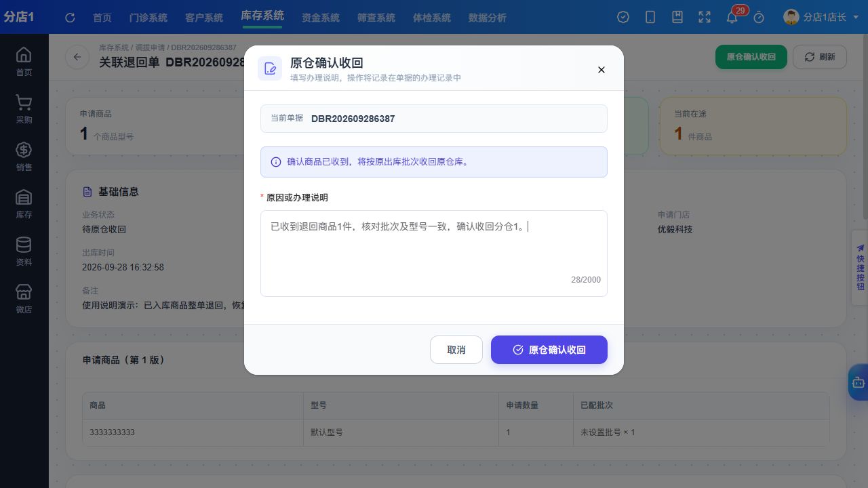
Task: Switch to the 客户系统 tab
Action: (204, 18)
